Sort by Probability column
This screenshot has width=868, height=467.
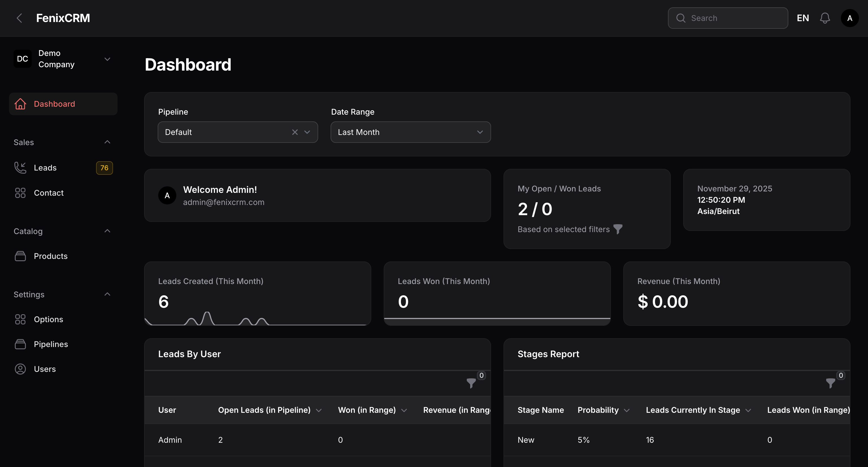603,410
